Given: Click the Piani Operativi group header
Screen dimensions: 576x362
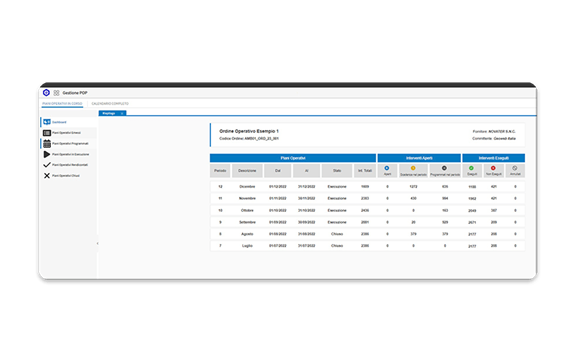Looking at the screenshot, I should click(293, 158).
